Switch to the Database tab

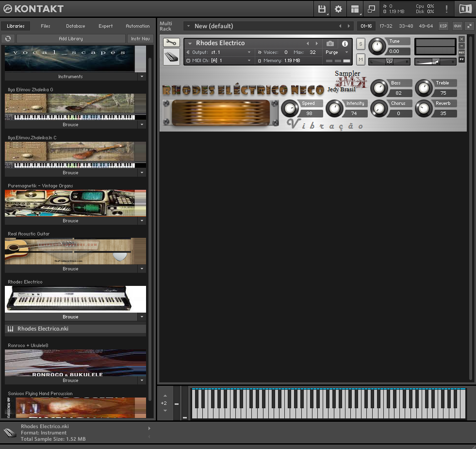click(76, 26)
